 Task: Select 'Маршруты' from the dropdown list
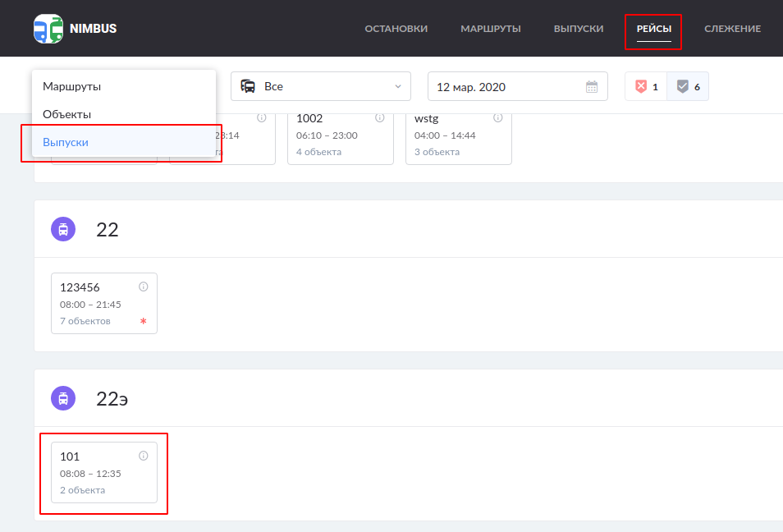(x=71, y=86)
